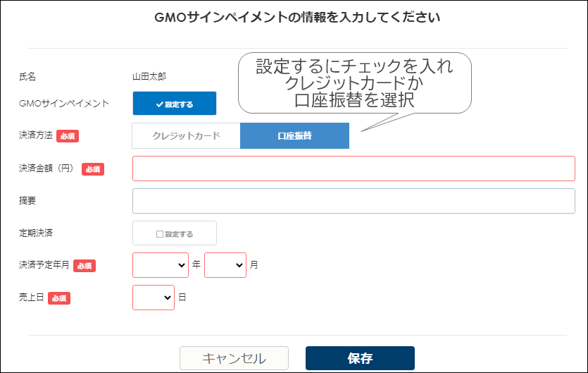The width and height of the screenshot is (588, 373).
Task: Click the 保存 button
Action: [x=360, y=358]
